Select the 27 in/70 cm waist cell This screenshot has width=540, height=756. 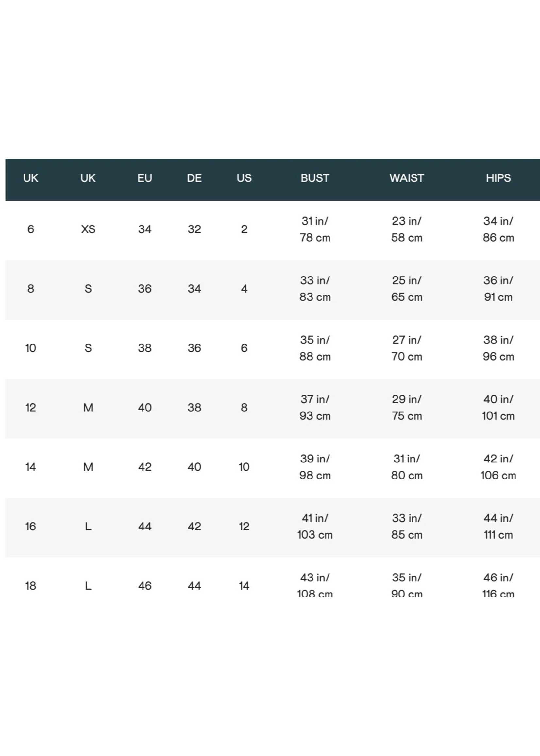click(407, 348)
